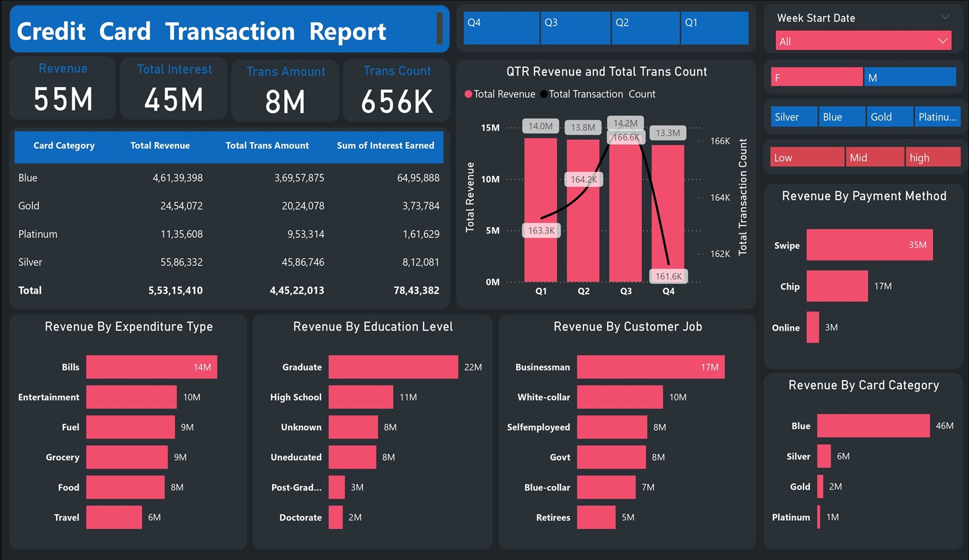Select Gold card category slicer
Viewport: 969px width, 560px height.
click(889, 117)
